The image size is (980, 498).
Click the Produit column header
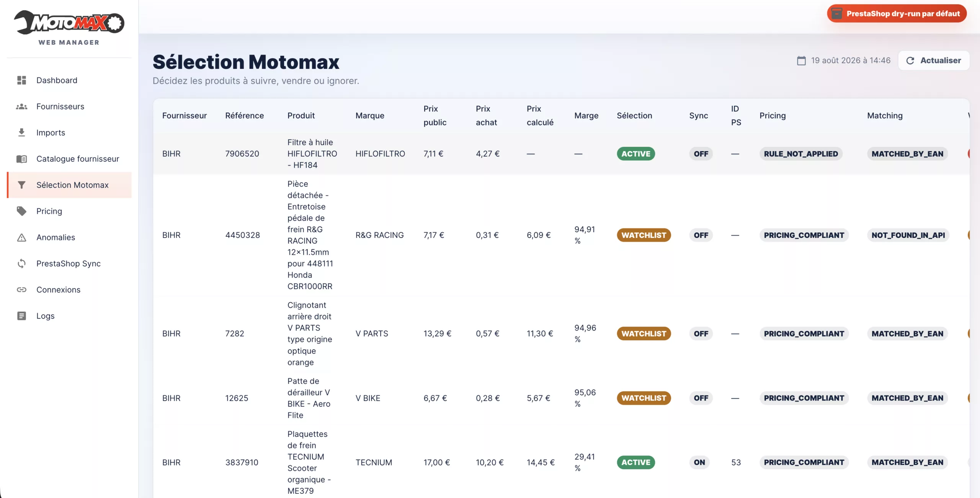click(x=301, y=116)
